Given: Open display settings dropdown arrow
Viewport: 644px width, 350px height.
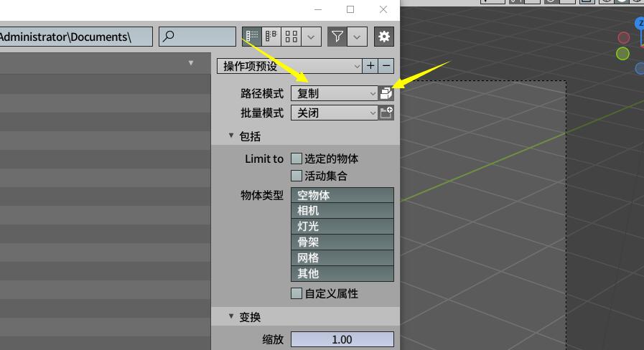Looking at the screenshot, I should [x=312, y=37].
